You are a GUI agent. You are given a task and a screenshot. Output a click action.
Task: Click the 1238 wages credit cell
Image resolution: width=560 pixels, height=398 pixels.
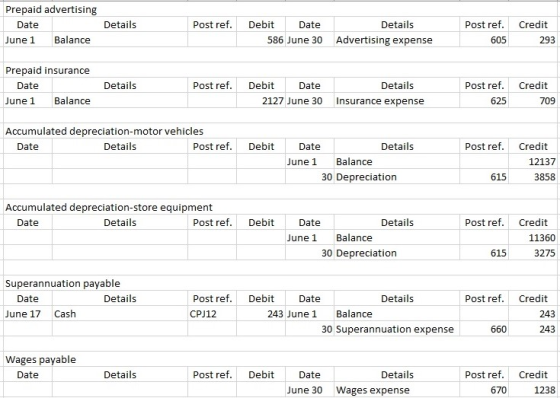[532, 390]
